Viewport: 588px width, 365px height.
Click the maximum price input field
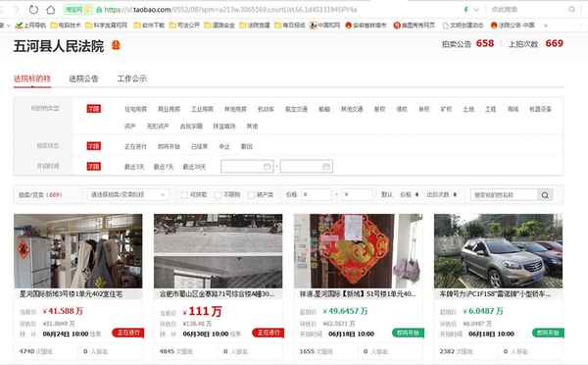(x=358, y=194)
